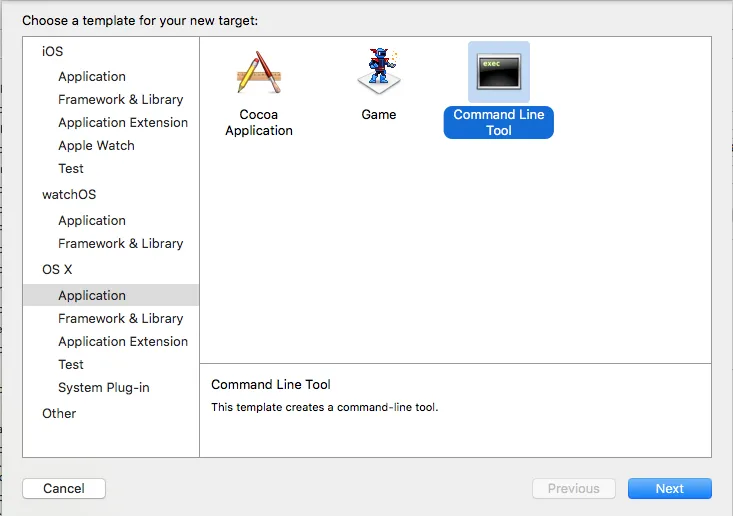Image resolution: width=733 pixels, height=516 pixels.
Task: Select the OS X platform heading
Action: coord(57,270)
